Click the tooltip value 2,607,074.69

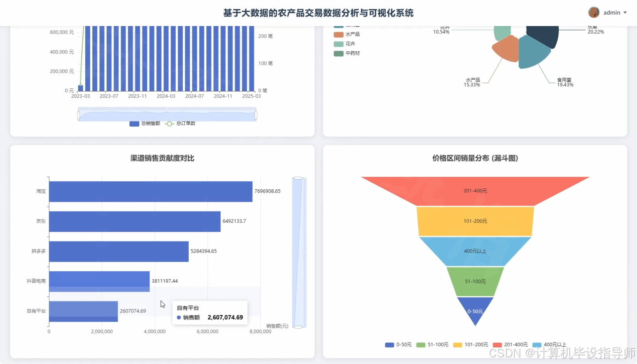(x=225, y=317)
